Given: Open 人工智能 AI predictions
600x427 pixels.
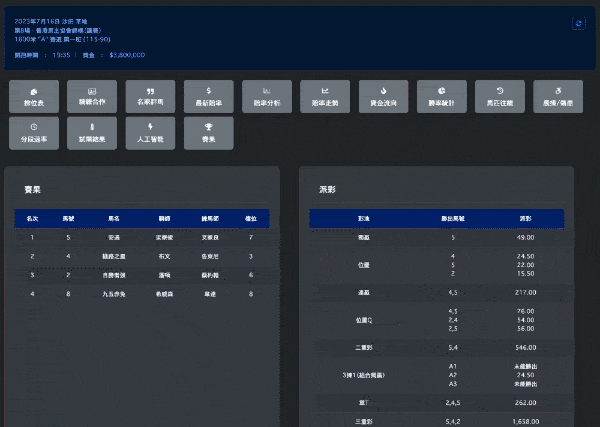Looking at the screenshot, I should coord(151,133).
